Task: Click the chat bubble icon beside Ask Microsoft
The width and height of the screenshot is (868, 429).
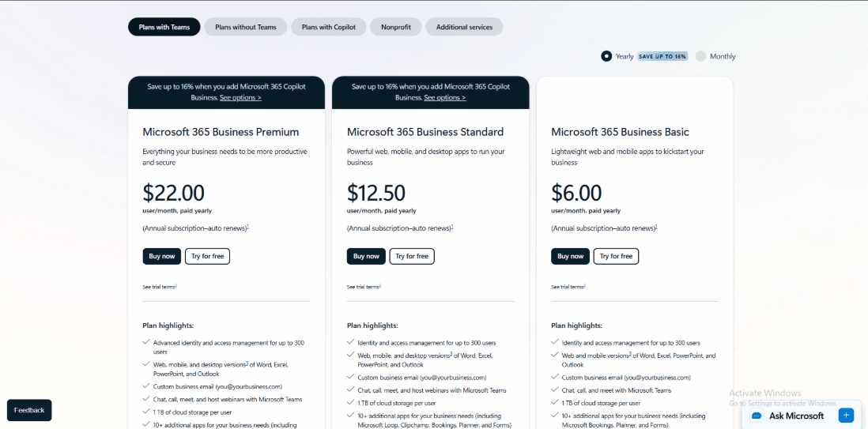Action: coord(757,416)
